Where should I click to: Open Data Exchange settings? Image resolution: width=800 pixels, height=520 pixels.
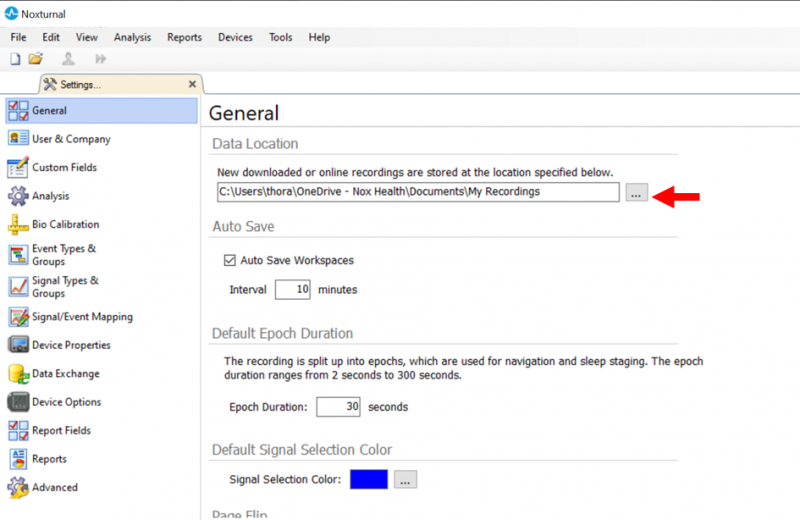click(x=66, y=374)
